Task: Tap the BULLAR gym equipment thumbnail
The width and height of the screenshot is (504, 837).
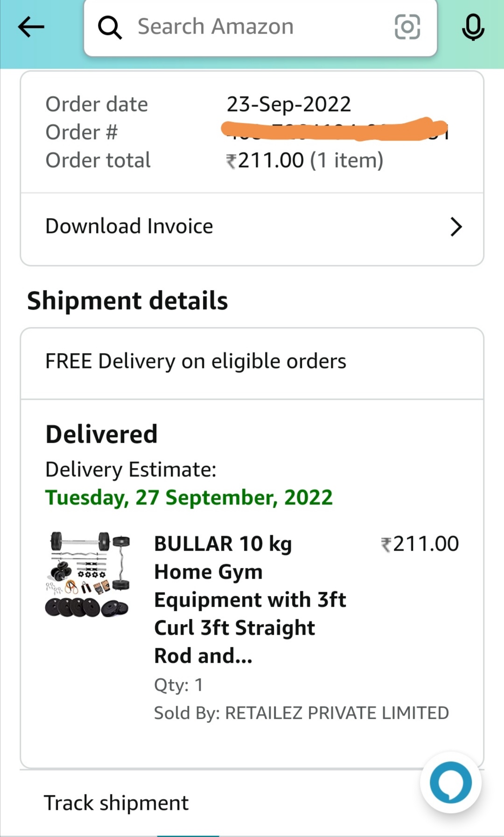Action: (88, 574)
